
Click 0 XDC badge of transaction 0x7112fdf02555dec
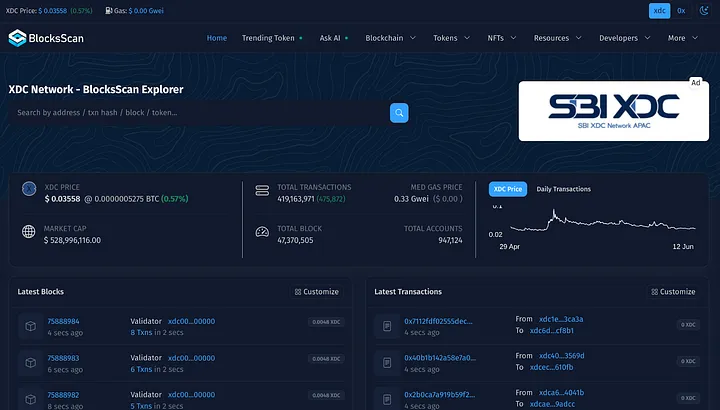click(x=688, y=325)
